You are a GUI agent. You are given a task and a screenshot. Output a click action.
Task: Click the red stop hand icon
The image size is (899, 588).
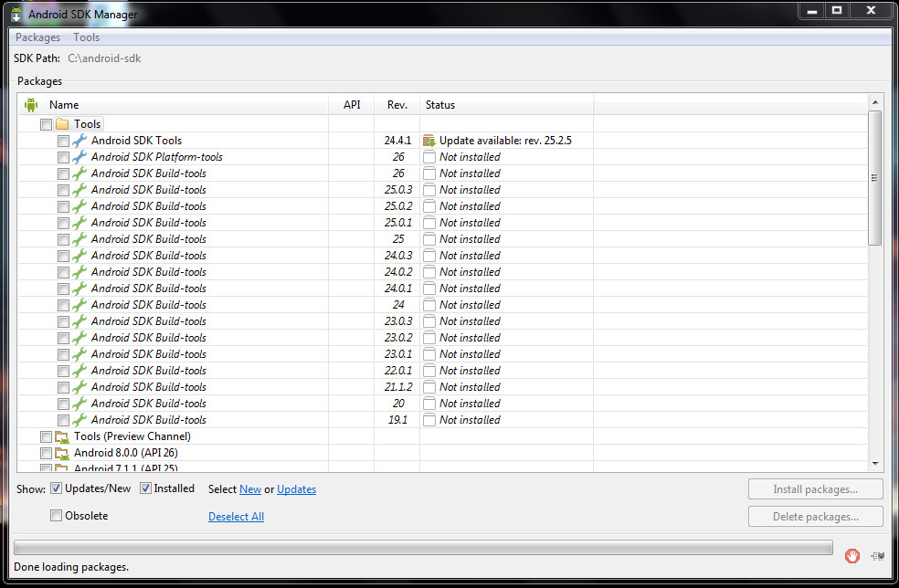click(852, 555)
